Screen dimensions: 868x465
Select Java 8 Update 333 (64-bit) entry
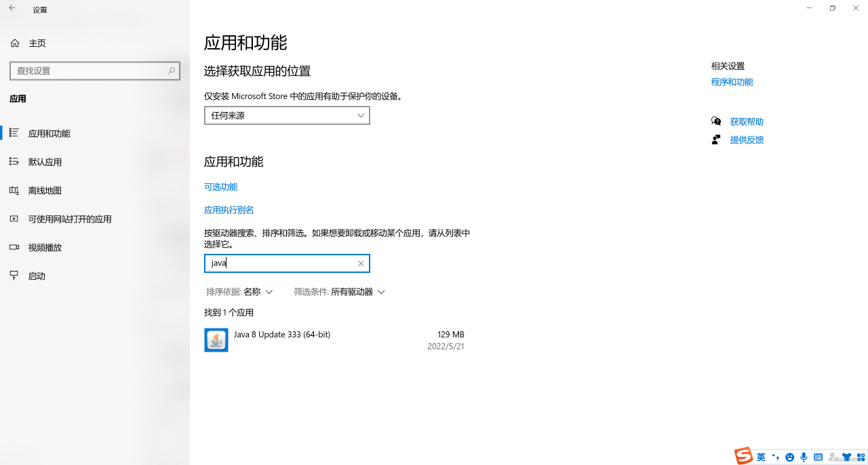point(334,340)
